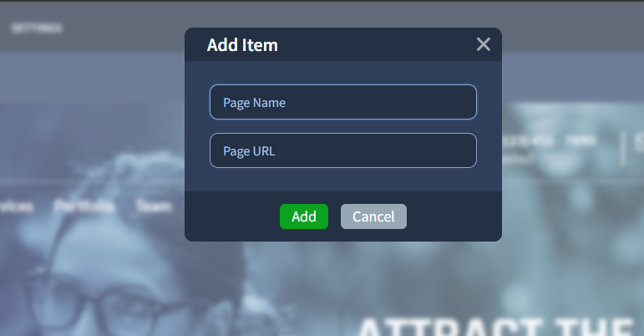Click the Page URL placeholder text

coord(249,151)
